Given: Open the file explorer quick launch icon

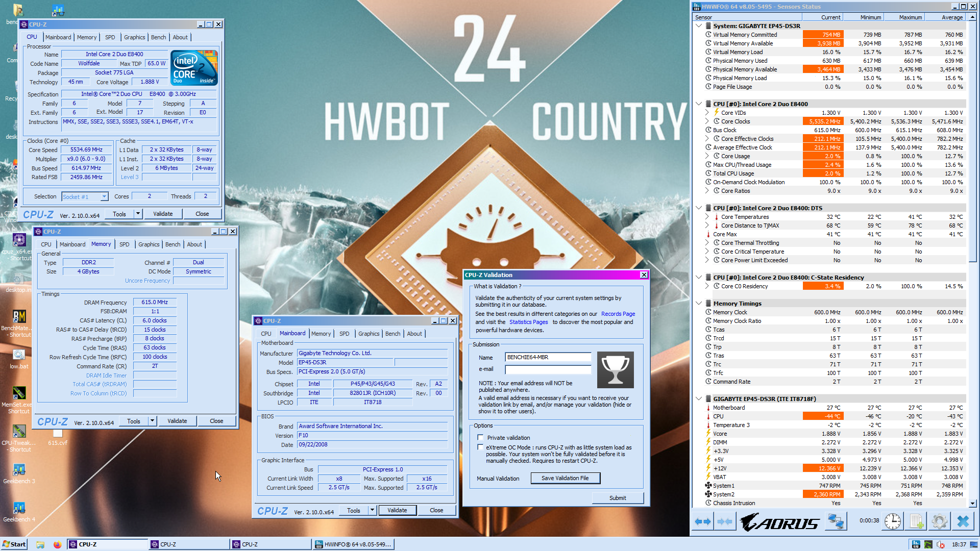Looking at the screenshot, I should coord(40,544).
